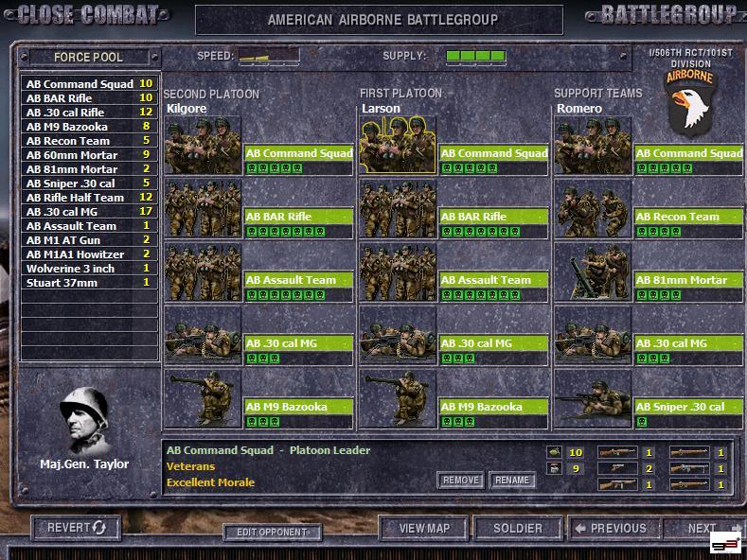Open EDIT OPPONENT
Image resolution: width=747 pixels, height=560 pixels.
pos(272,532)
